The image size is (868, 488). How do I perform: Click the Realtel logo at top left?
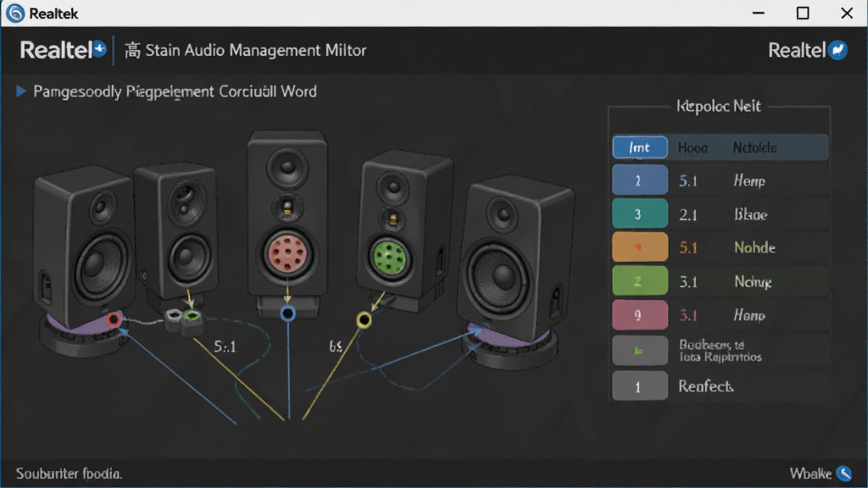(56, 50)
